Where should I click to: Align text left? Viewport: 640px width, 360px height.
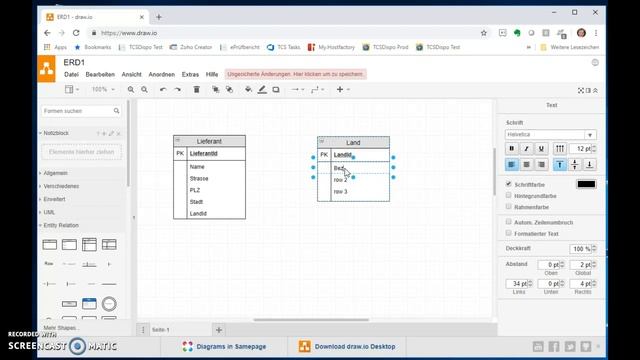(x=512, y=164)
